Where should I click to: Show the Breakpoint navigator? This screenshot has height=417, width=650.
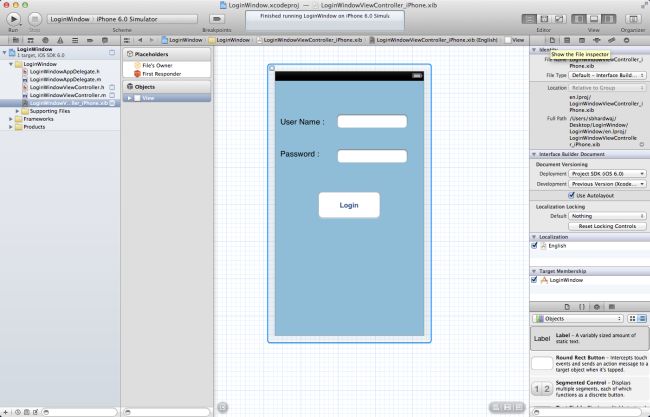click(90, 40)
